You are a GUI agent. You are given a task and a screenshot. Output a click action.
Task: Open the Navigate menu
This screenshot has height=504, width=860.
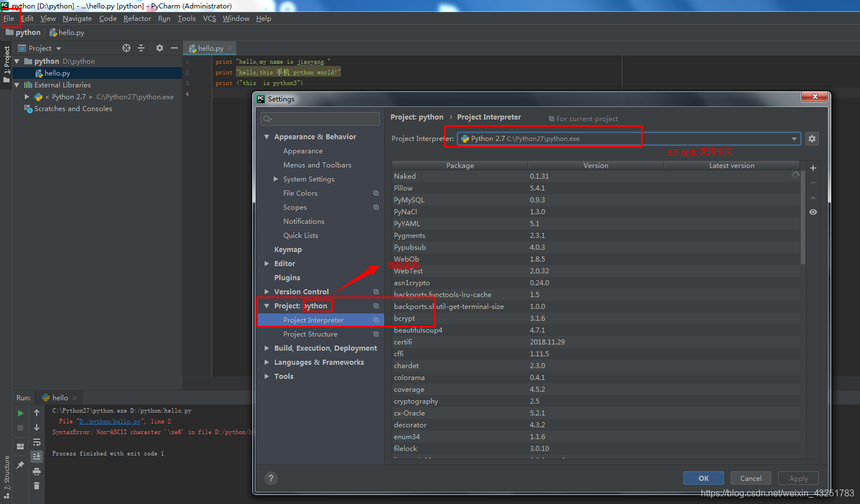point(77,19)
